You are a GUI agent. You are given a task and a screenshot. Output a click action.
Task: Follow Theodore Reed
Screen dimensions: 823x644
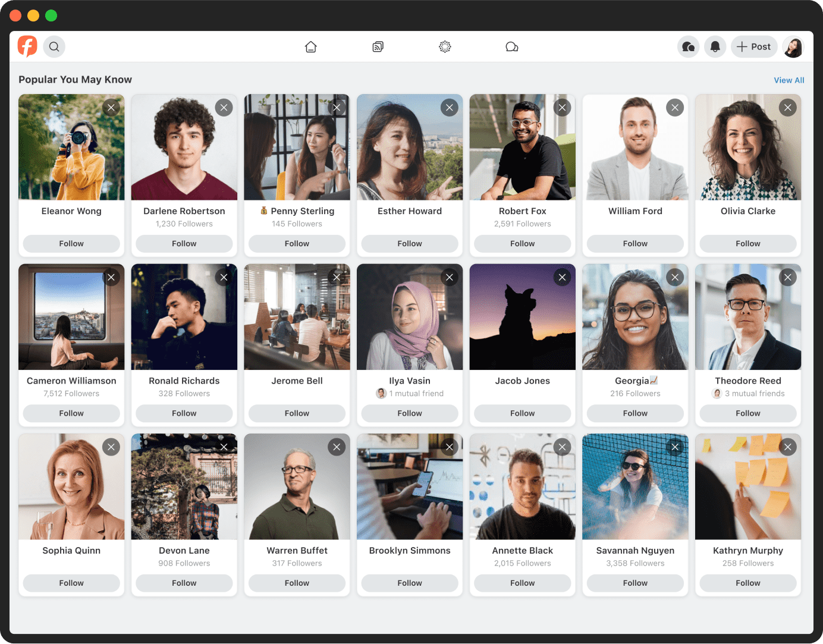(747, 413)
